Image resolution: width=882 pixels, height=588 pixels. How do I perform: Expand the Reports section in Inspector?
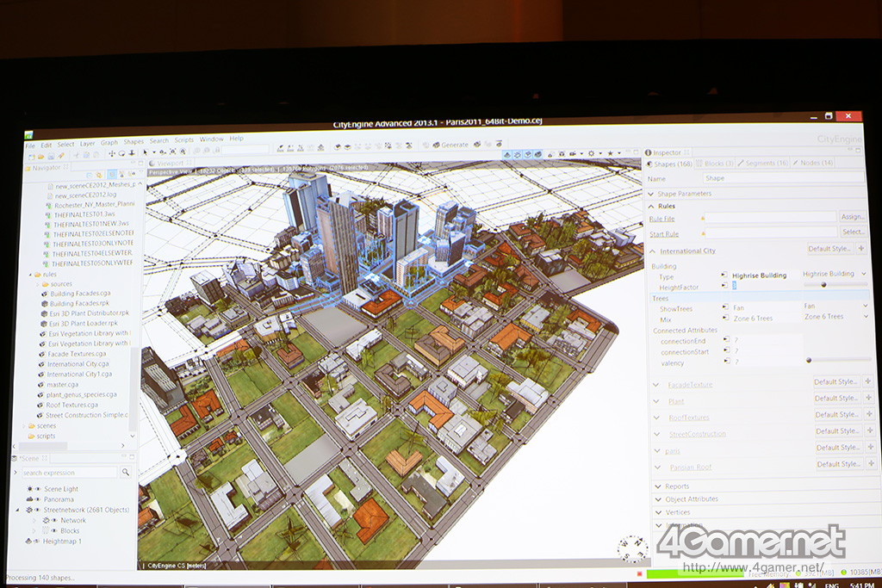click(678, 486)
